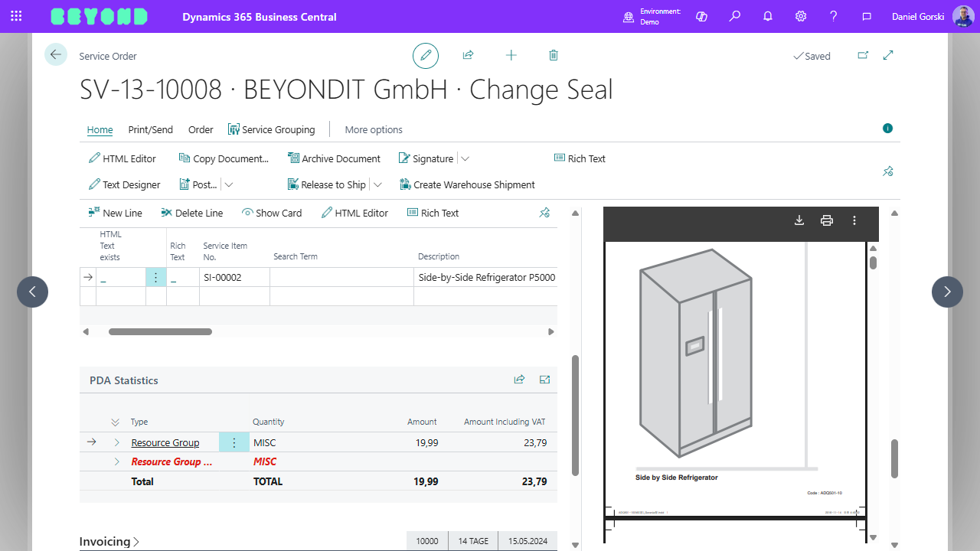Click the pencil edit icon at top

426,56
